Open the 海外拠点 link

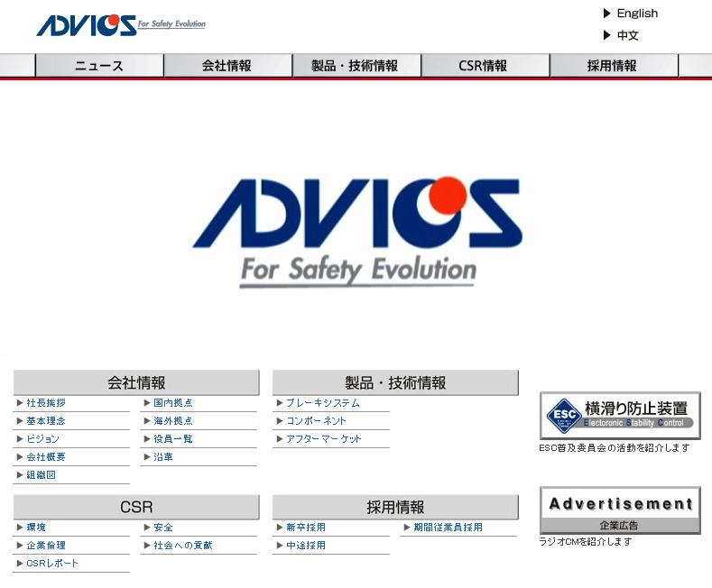173,421
